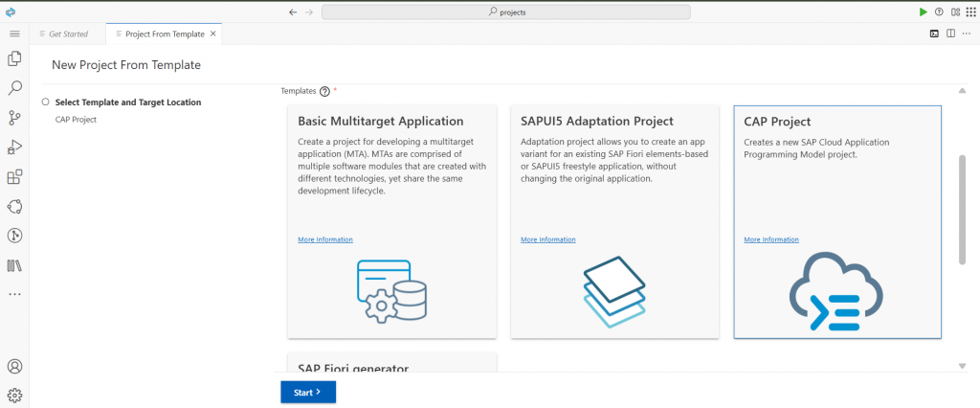The height and width of the screenshot is (408, 980).
Task: Open the hamburger main menu
Action: click(15, 34)
